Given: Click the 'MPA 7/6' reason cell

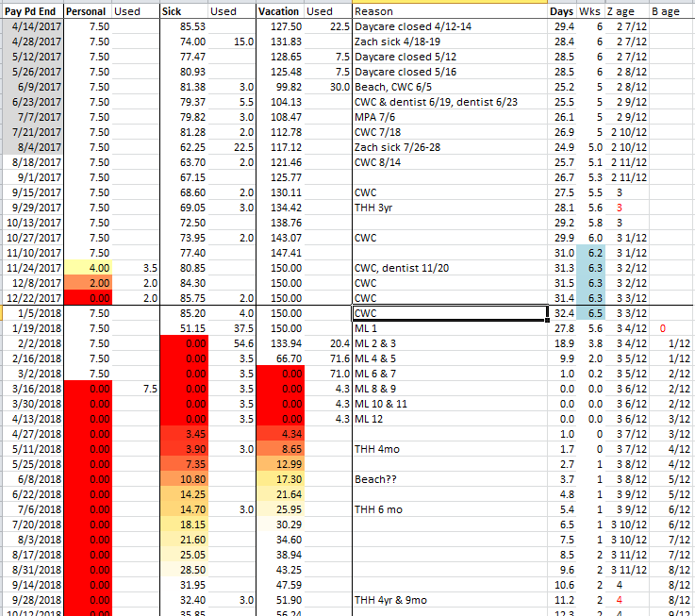Looking at the screenshot, I should coord(450,117).
